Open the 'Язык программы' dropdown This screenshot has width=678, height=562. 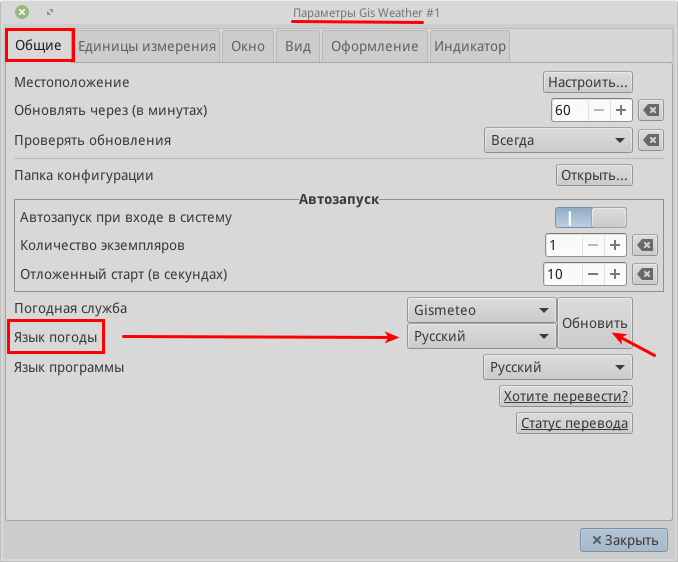pyautogui.click(x=558, y=367)
